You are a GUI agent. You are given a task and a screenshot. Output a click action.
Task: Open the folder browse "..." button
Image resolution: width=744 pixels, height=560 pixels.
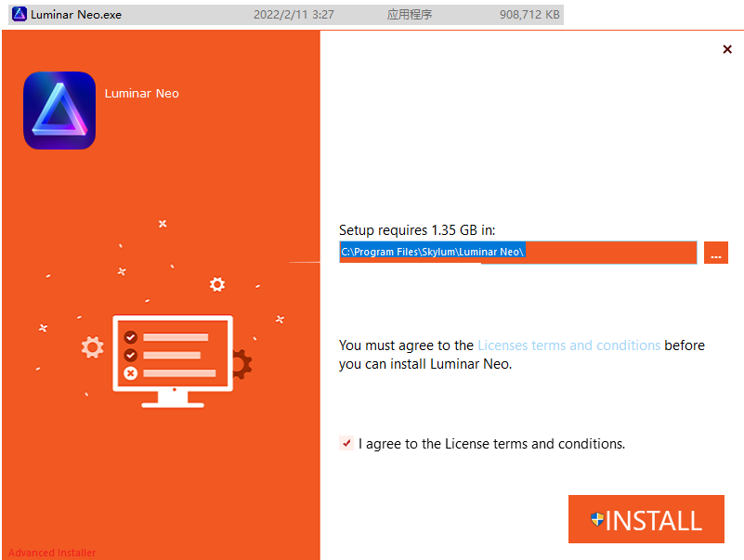pyautogui.click(x=715, y=253)
